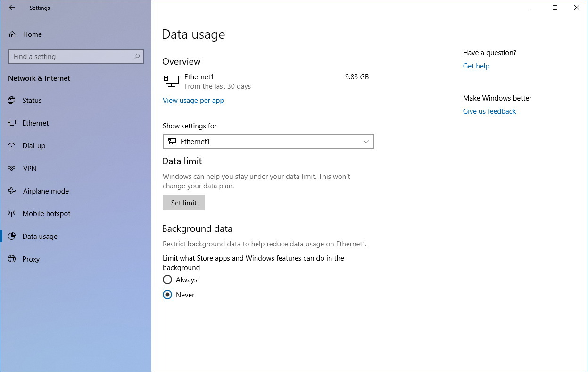Open View usage per app link
The height and width of the screenshot is (372, 588).
click(x=193, y=101)
